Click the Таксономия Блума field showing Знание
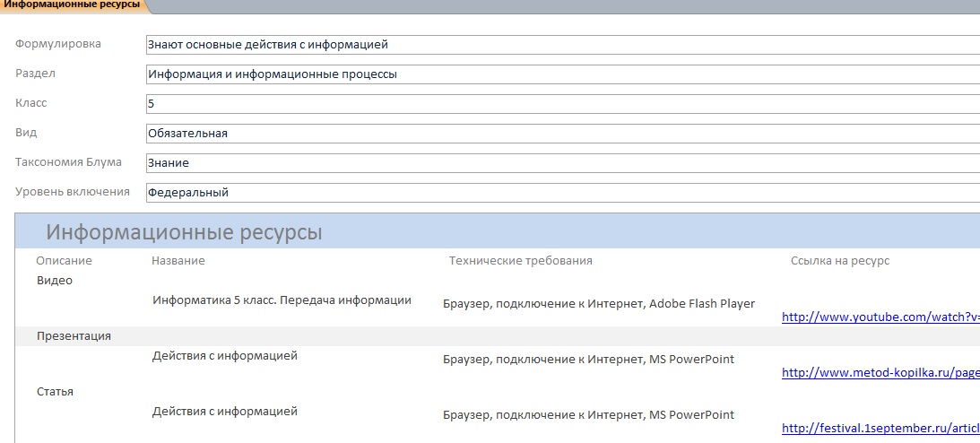 point(562,163)
